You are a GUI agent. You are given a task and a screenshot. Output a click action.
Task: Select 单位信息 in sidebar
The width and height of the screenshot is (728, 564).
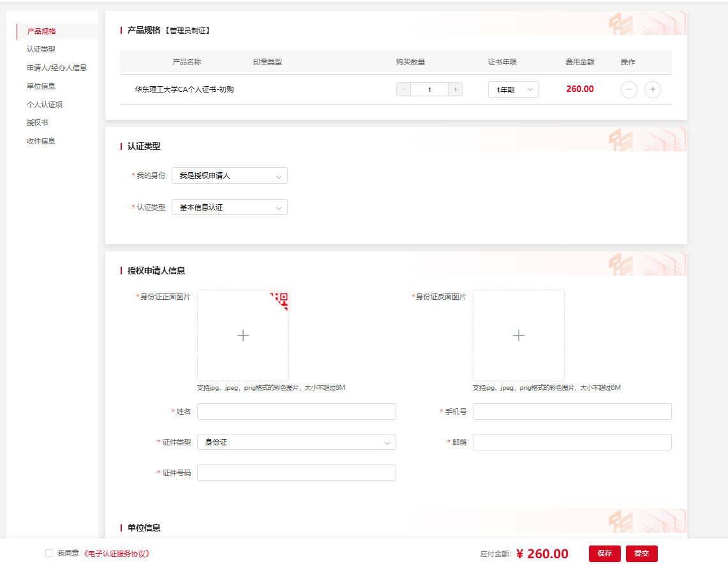point(41,86)
